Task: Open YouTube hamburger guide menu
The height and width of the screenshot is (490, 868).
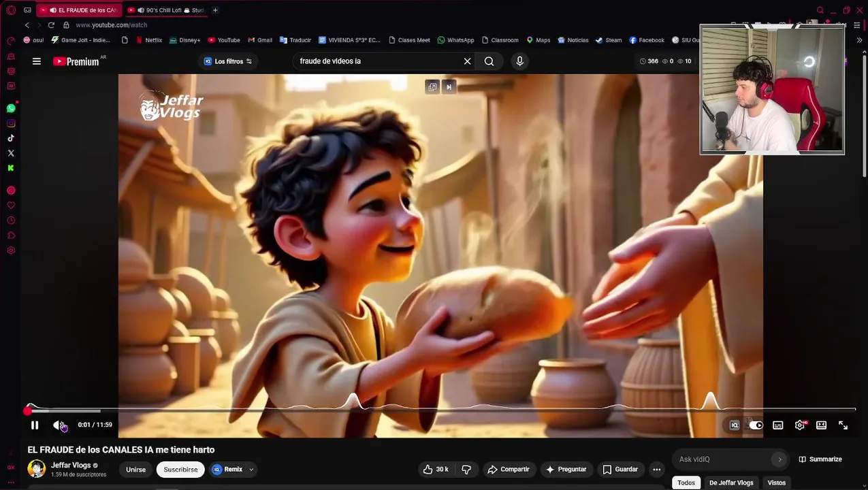Action: [37, 61]
